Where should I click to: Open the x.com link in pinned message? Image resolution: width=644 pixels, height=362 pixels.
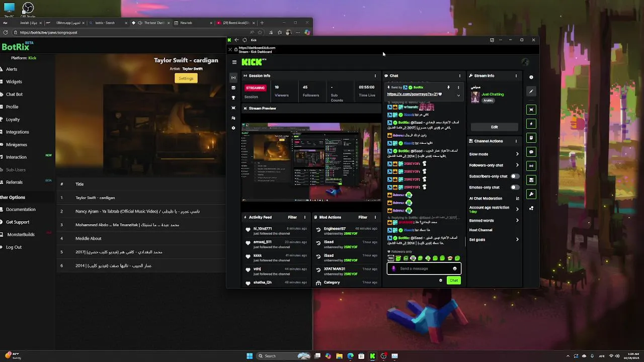point(412,94)
